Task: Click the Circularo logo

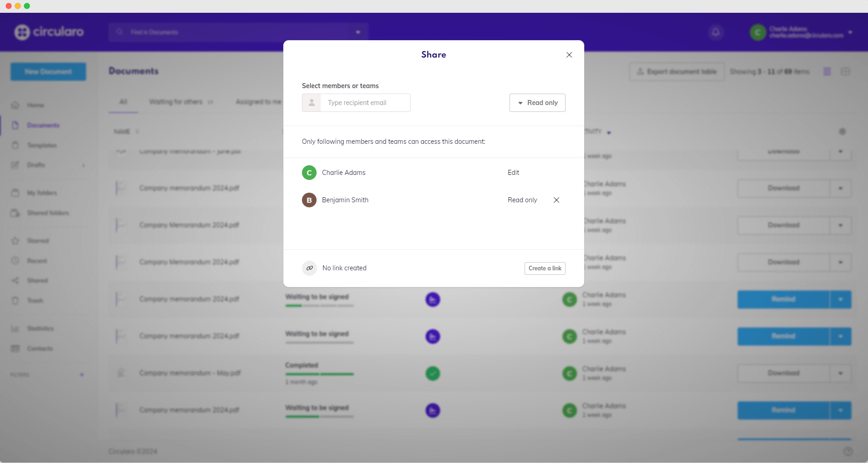Action: coord(49,32)
